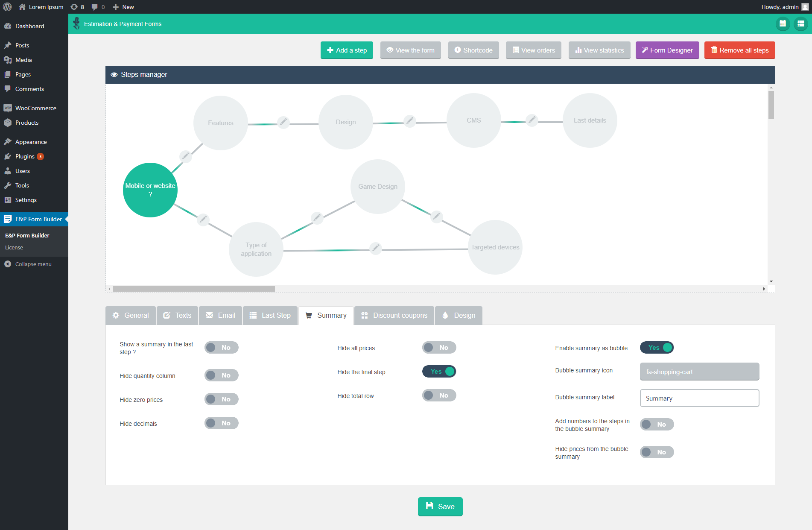812x530 pixels.
Task: Disable 'Hide the final step' toggle
Action: click(x=439, y=371)
